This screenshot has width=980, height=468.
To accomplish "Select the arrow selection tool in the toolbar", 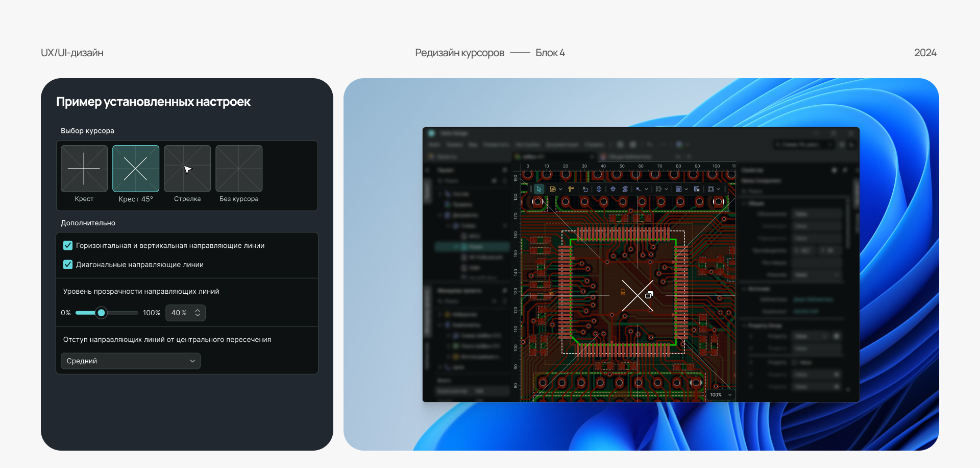I will [x=539, y=189].
